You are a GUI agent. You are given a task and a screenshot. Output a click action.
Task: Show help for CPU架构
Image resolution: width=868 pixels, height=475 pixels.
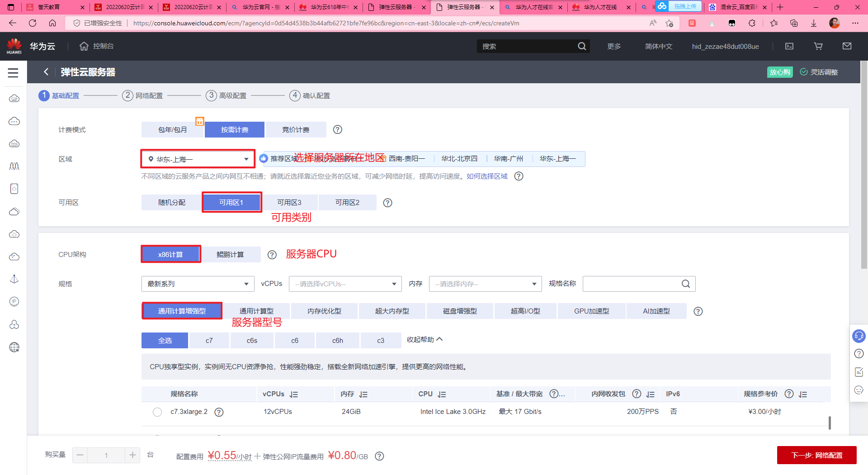tap(272, 255)
